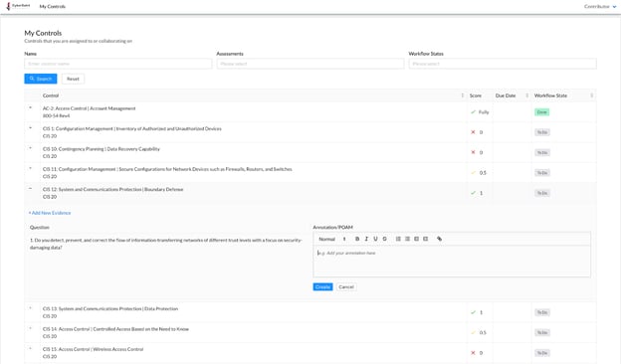Focus the control Name input field

pos(118,64)
